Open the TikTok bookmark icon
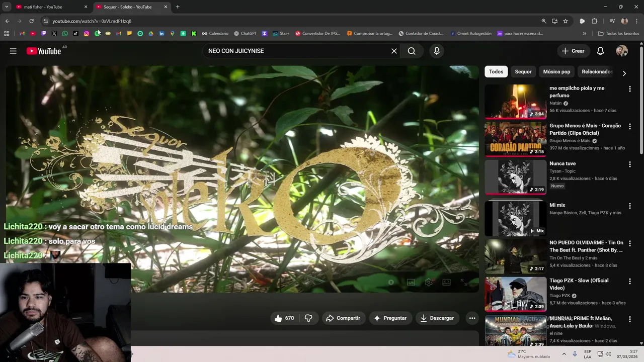 (75, 34)
